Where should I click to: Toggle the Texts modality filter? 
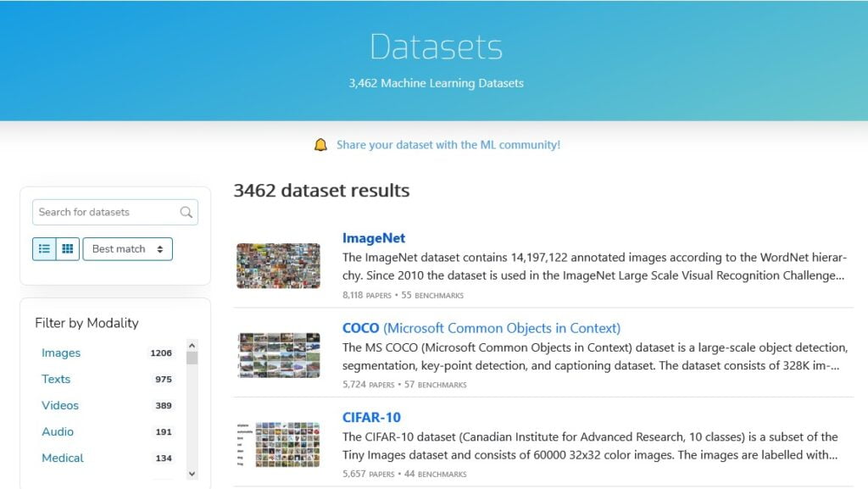(x=56, y=379)
